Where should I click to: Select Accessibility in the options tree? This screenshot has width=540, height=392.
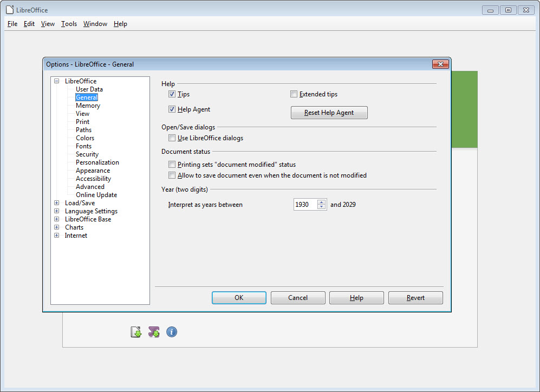click(93, 179)
